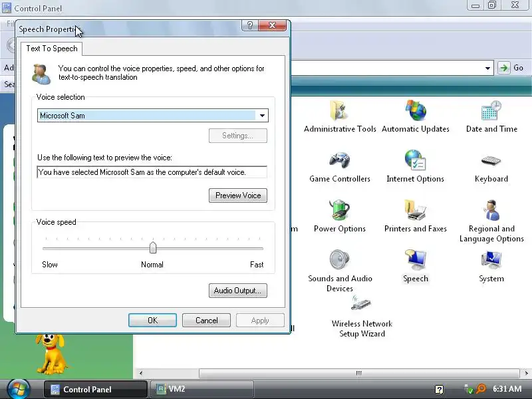Open Speech icon in Control Panel
The width and height of the screenshot is (532, 399).
pos(415,259)
